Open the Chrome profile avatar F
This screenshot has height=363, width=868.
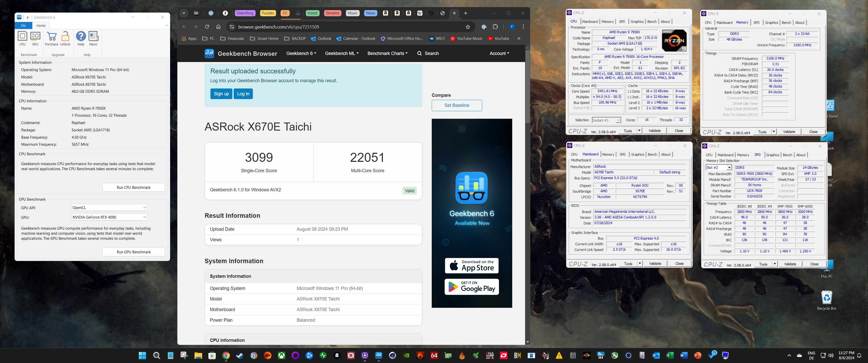click(511, 27)
